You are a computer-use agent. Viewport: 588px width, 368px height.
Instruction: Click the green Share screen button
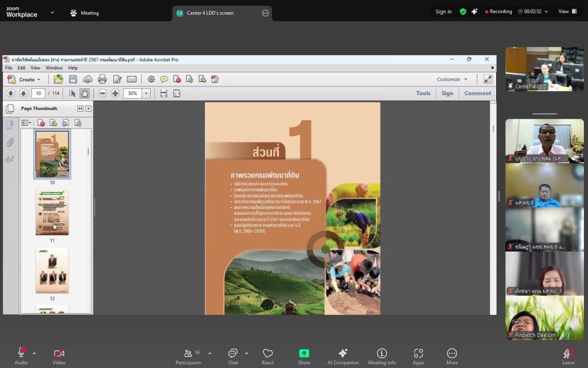tap(304, 356)
